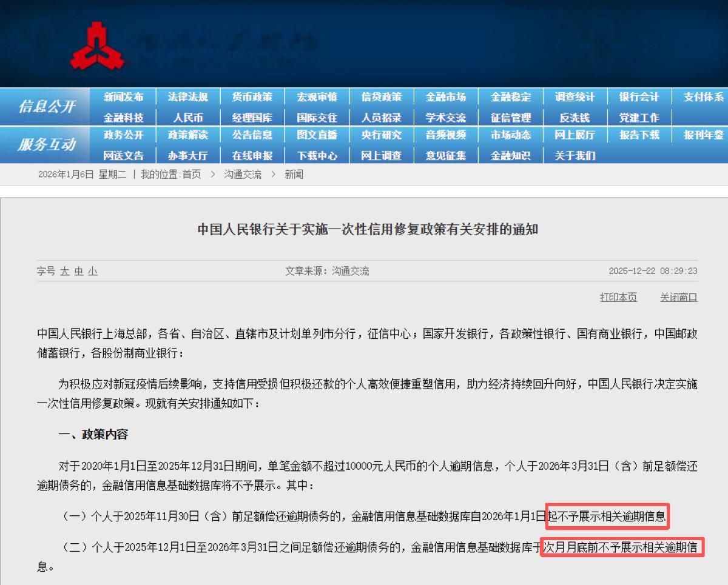The image size is (728, 585).
Task: Click the 新闻 breadcrumb link
Action: [294, 175]
